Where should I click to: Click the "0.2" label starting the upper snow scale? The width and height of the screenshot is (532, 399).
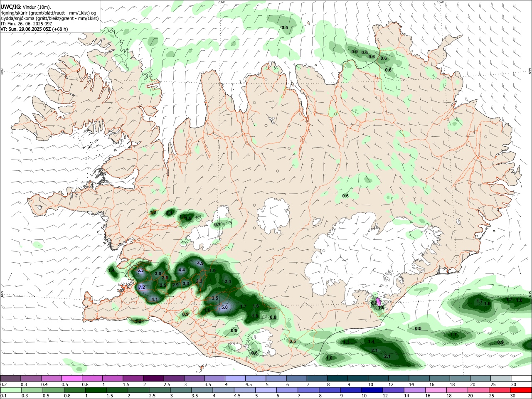pos(3,384)
